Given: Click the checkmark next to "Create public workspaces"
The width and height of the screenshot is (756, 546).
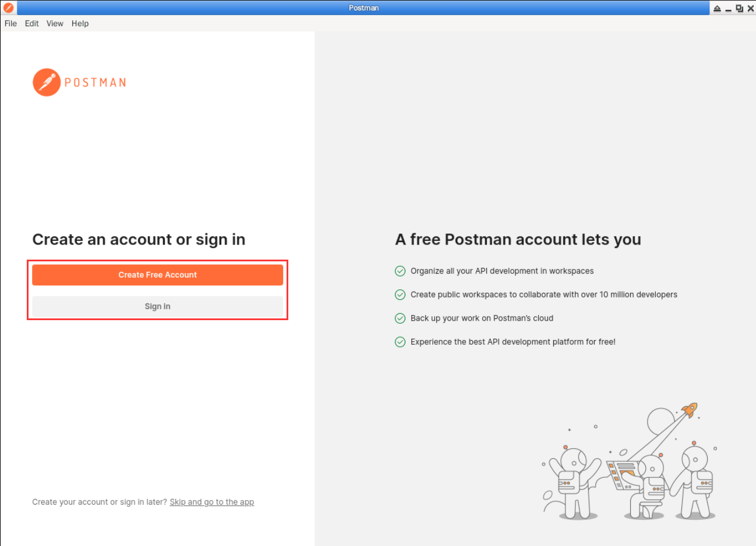Looking at the screenshot, I should tap(400, 295).
